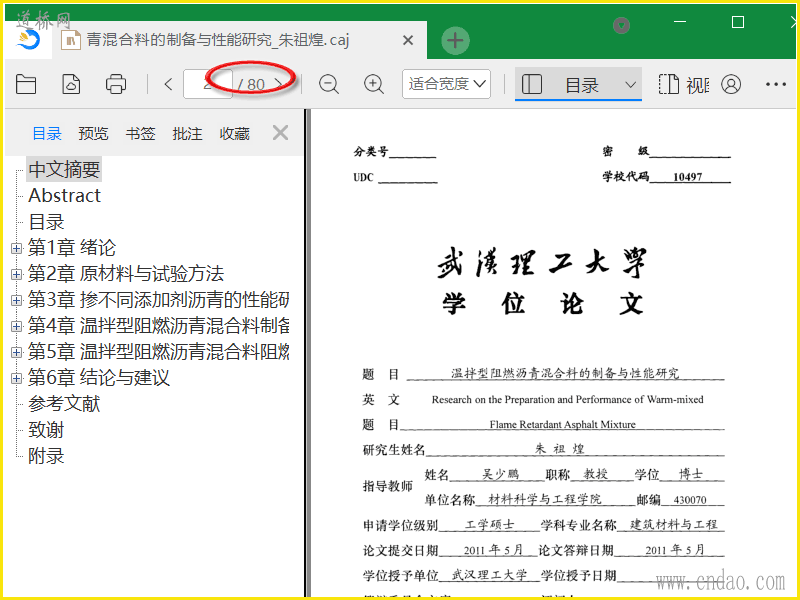Click the 工学硕士 degree level text
The image size is (800, 600).
pyautogui.click(x=489, y=524)
